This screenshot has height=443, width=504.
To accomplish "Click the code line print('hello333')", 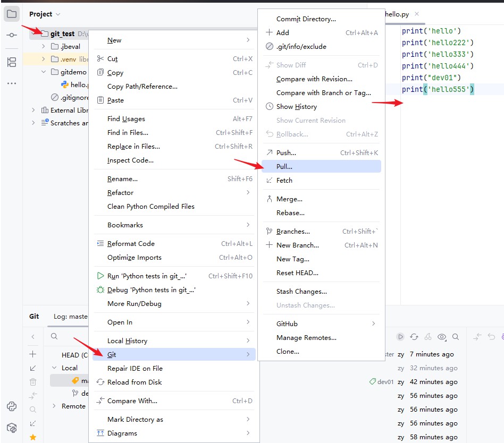I will (438, 54).
